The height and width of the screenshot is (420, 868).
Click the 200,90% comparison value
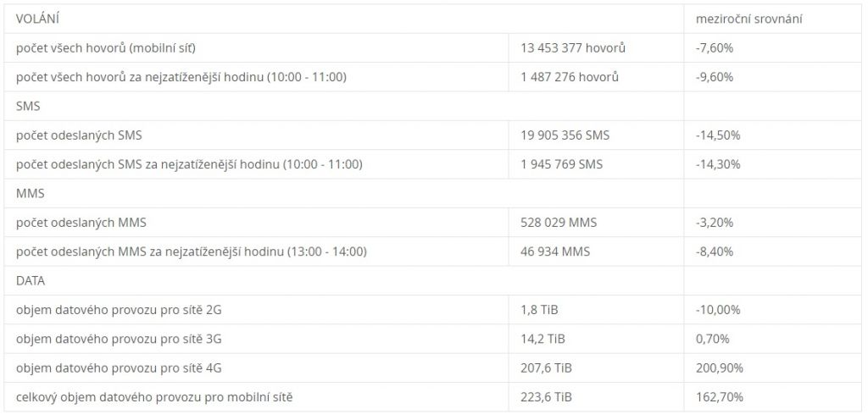(x=719, y=367)
